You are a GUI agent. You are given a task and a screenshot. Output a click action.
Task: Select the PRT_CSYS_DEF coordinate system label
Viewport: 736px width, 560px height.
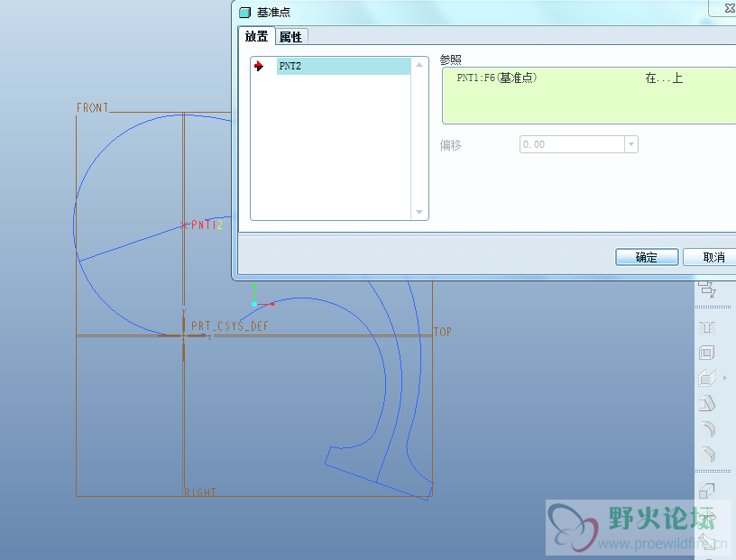point(230,326)
